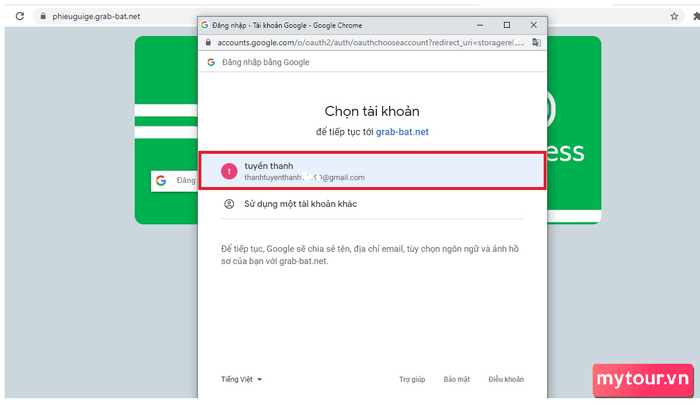Click the extensions puzzle icon in browser
700x405 pixels.
(696, 17)
